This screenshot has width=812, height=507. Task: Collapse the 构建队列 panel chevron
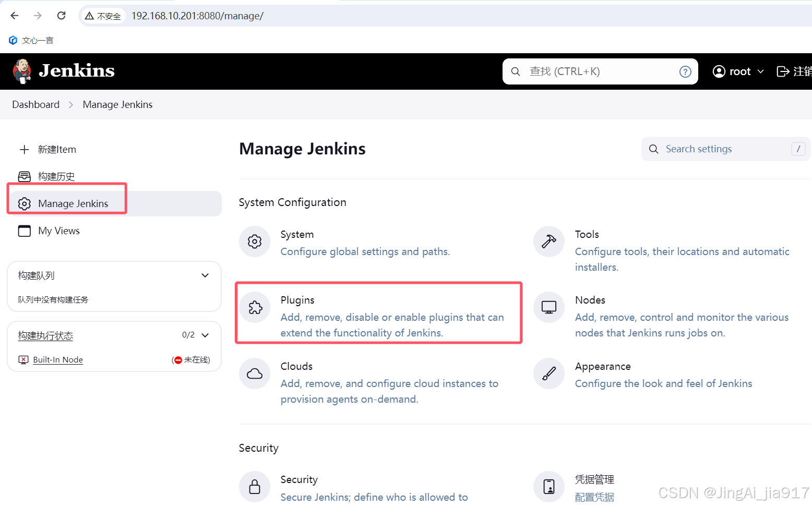pyautogui.click(x=205, y=275)
